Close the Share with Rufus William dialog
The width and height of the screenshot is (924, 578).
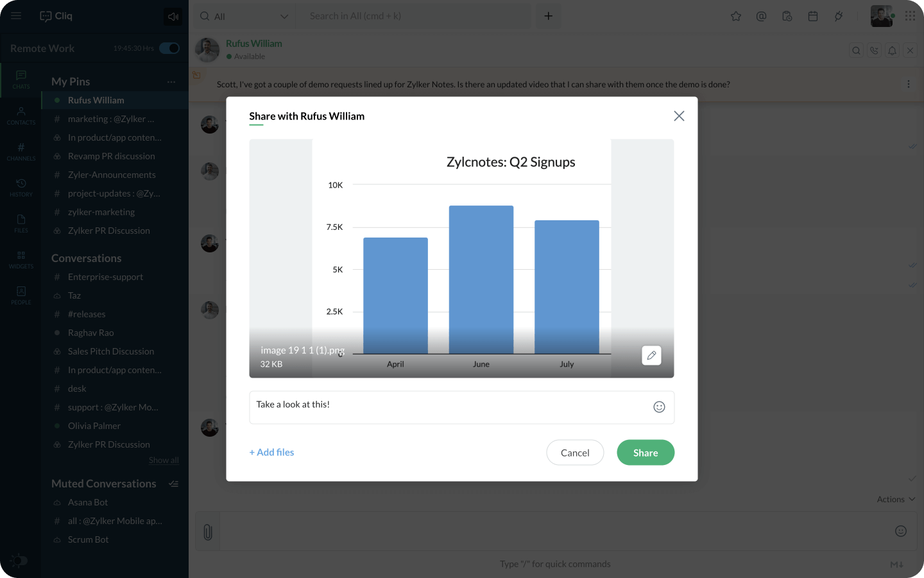coord(679,116)
